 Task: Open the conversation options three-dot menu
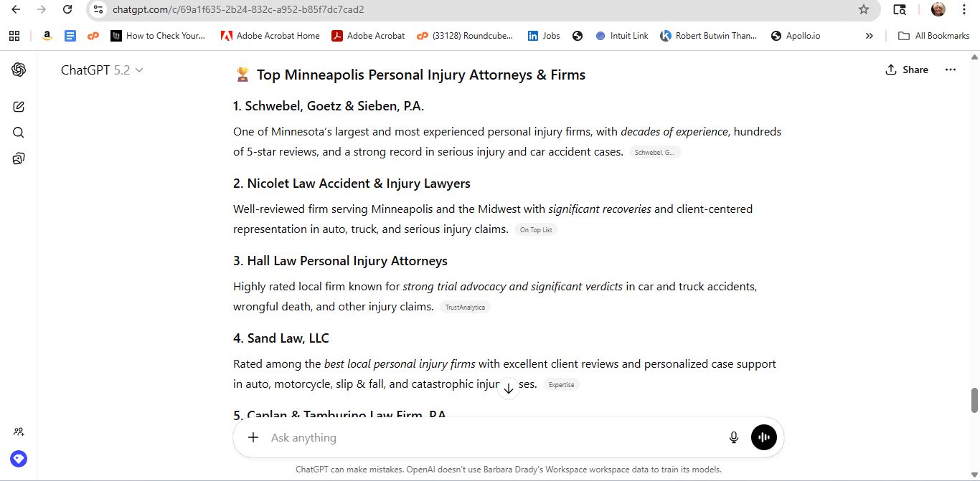pos(951,70)
